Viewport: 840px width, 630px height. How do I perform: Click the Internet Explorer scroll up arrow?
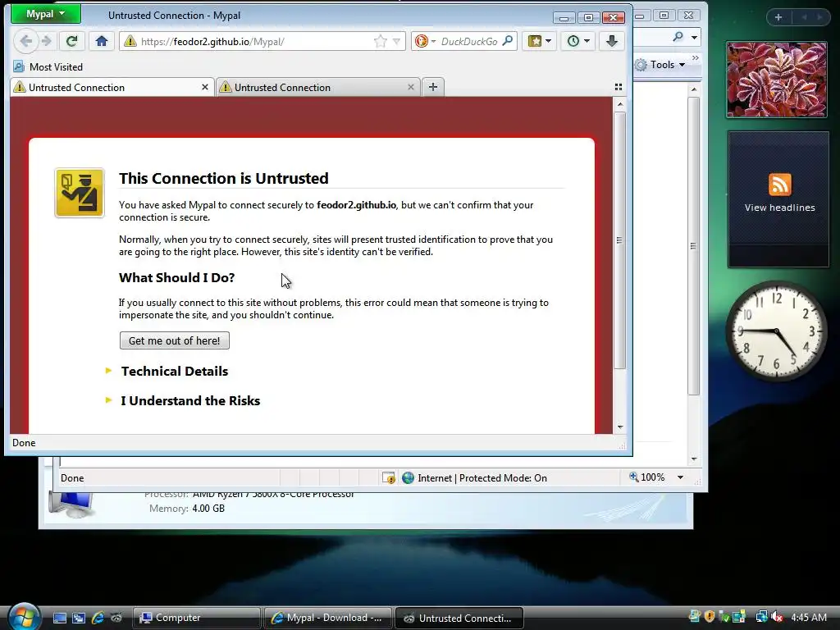(x=694, y=89)
